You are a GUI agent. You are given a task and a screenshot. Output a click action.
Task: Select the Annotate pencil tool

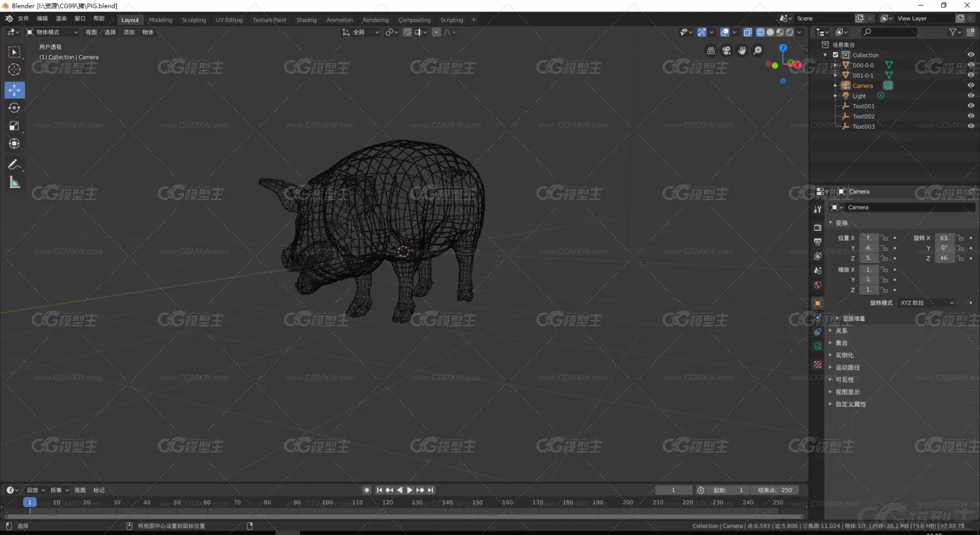click(x=15, y=164)
